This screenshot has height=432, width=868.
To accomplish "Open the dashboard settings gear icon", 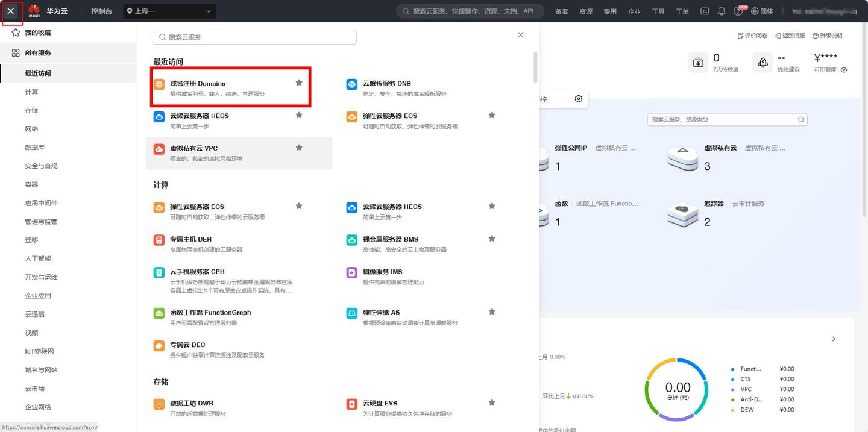I will 579,99.
